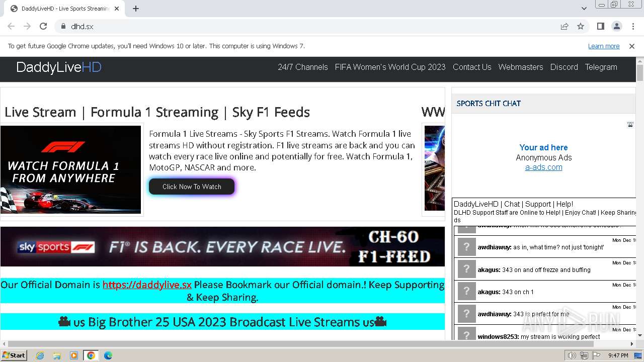The width and height of the screenshot is (644, 362).
Task: Click the DaddyLiveHD site logo
Action: (59, 67)
